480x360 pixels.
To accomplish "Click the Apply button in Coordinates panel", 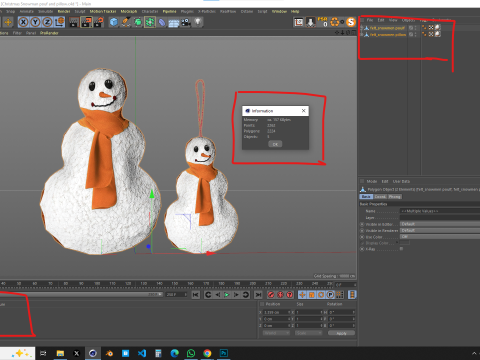I will pos(341,333).
